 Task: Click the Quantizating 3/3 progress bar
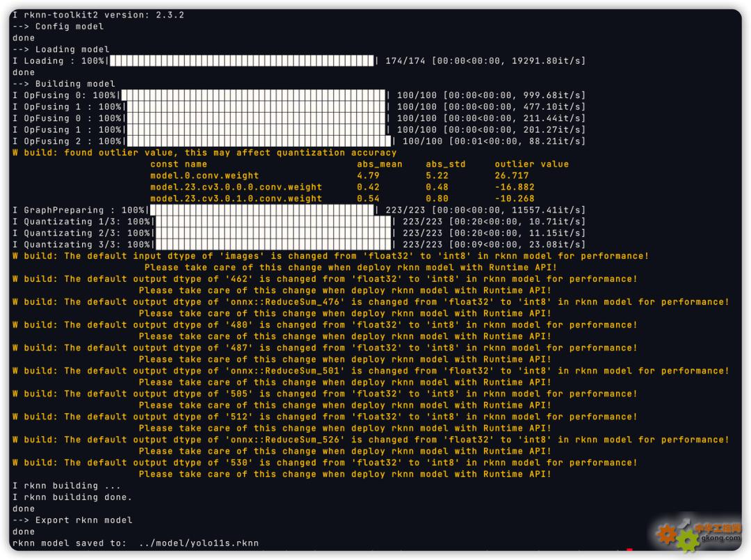[273, 245]
